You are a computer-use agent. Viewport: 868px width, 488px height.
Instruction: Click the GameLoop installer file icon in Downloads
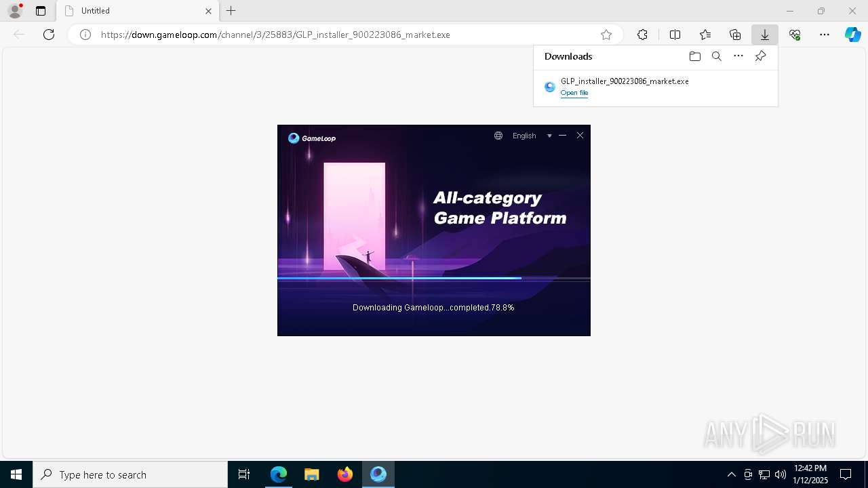(x=550, y=87)
